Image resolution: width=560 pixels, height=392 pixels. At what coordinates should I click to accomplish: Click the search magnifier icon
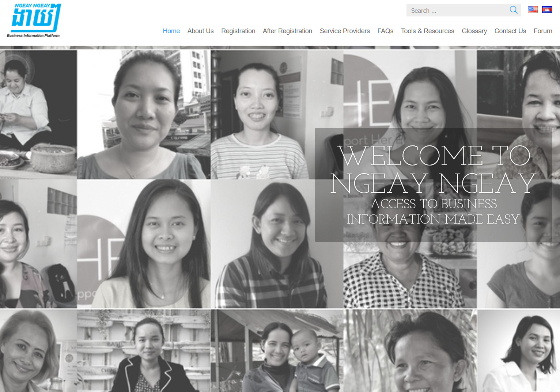coord(514,10)
